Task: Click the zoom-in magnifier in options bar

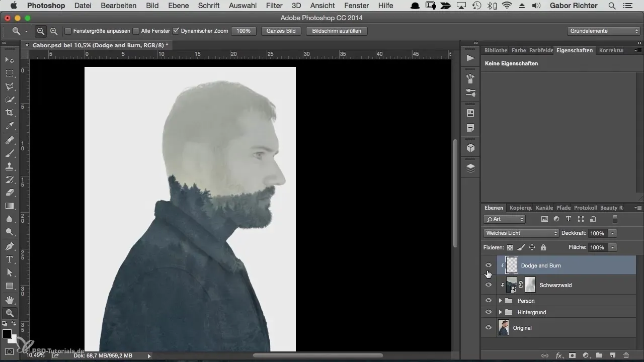Action: [41, 31]
